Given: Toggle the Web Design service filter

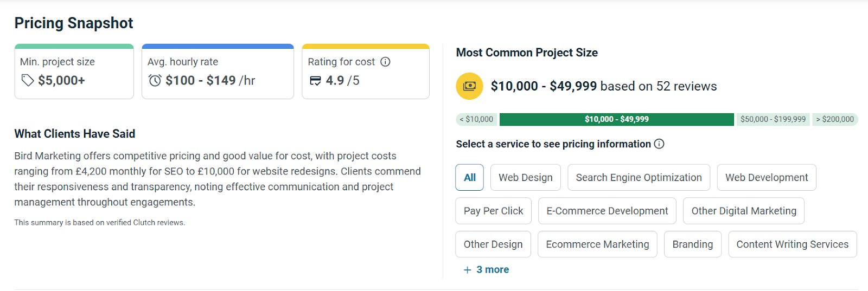Looking at the screenshot, I should 525,178.
